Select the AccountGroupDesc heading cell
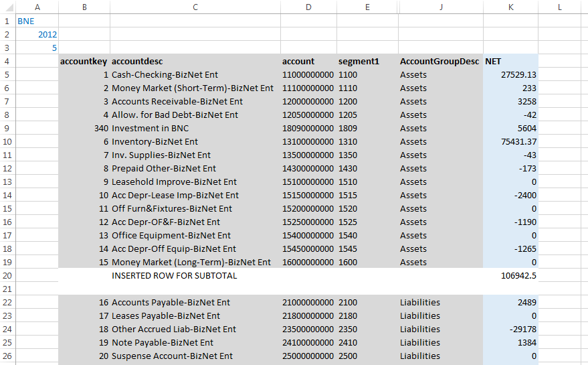The width and height of the screenshot is (588, 365). [x=440, y=61]
